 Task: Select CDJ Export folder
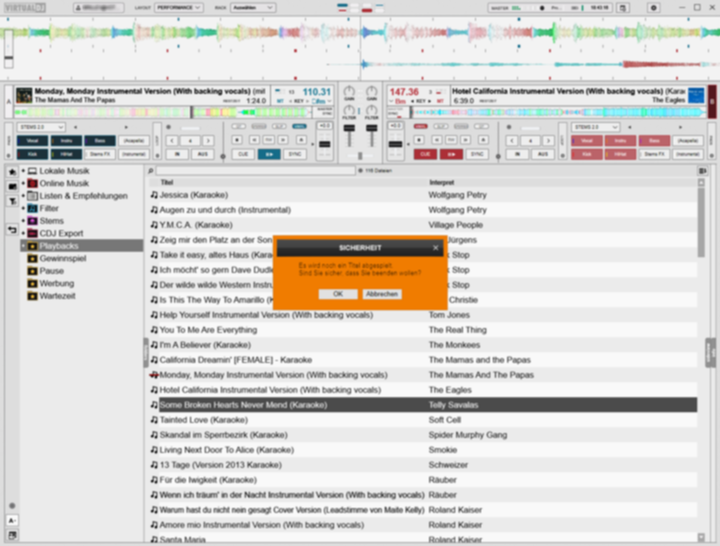click(x=61, y=233)
